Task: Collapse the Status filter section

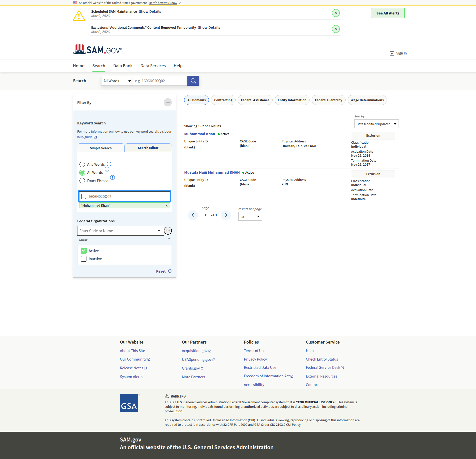Action: point(169,239)
